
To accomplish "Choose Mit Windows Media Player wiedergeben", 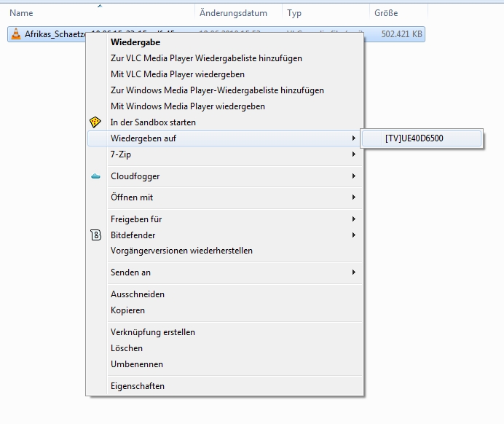I will (x=225, y=106).
